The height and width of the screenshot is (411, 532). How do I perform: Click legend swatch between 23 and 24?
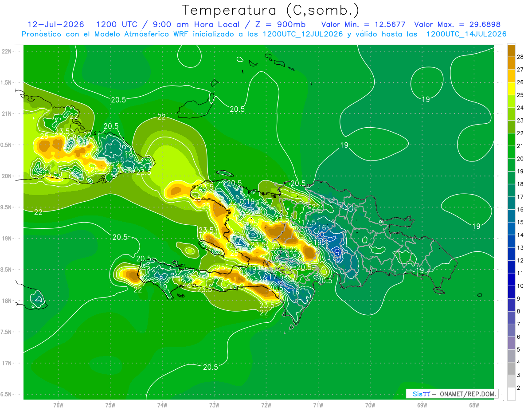coord(511,114)
